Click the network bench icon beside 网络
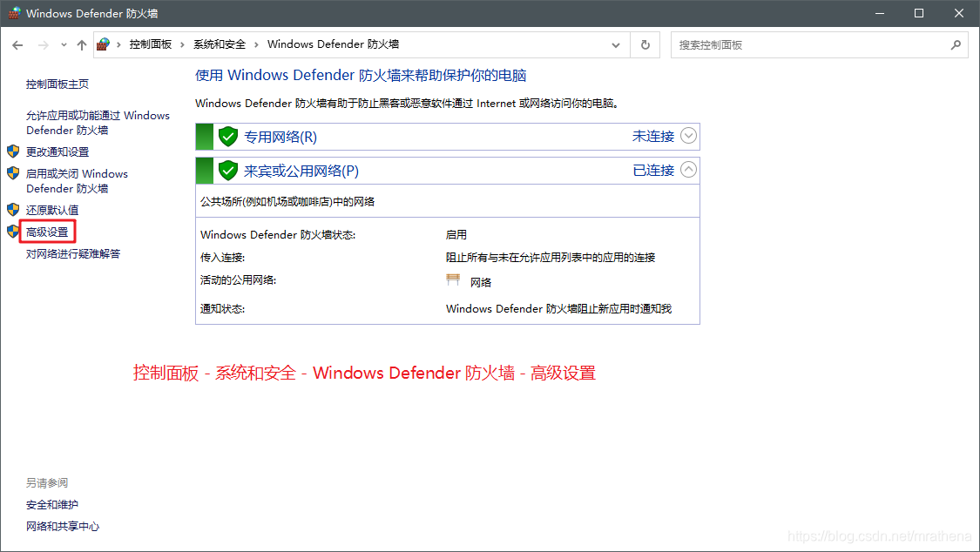980x552 pixels. tap(453, 279)
